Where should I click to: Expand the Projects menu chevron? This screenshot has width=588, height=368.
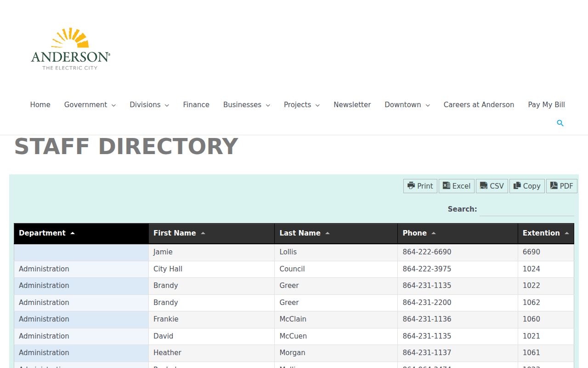pyautogui.click(x=317, y=105)
